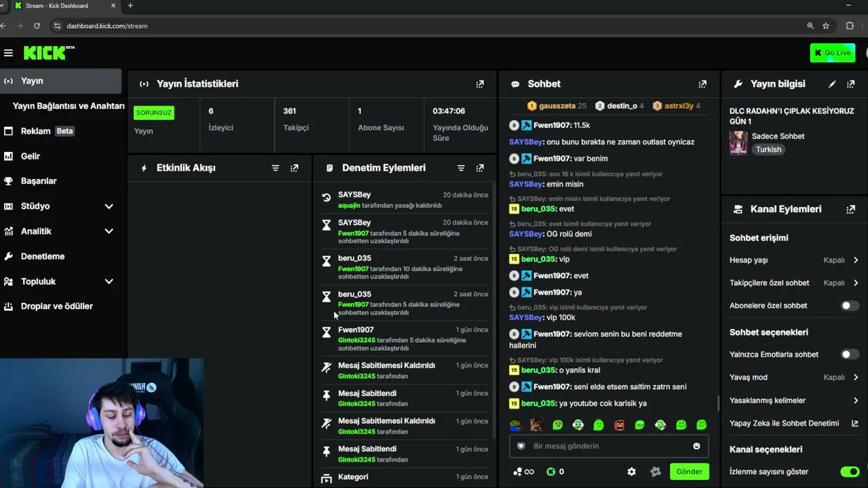
Task: Bookmark this page with the star icon
Action: (x=826, y=26)
